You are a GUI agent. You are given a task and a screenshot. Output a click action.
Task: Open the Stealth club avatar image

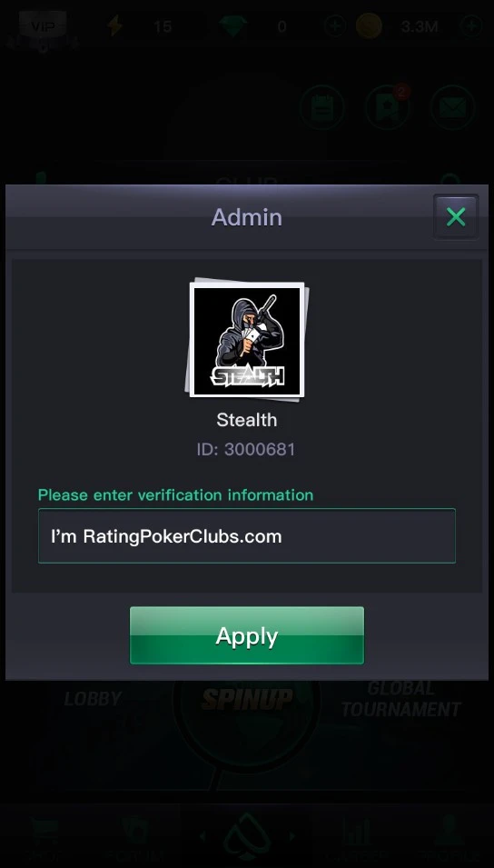coord(247,340)
